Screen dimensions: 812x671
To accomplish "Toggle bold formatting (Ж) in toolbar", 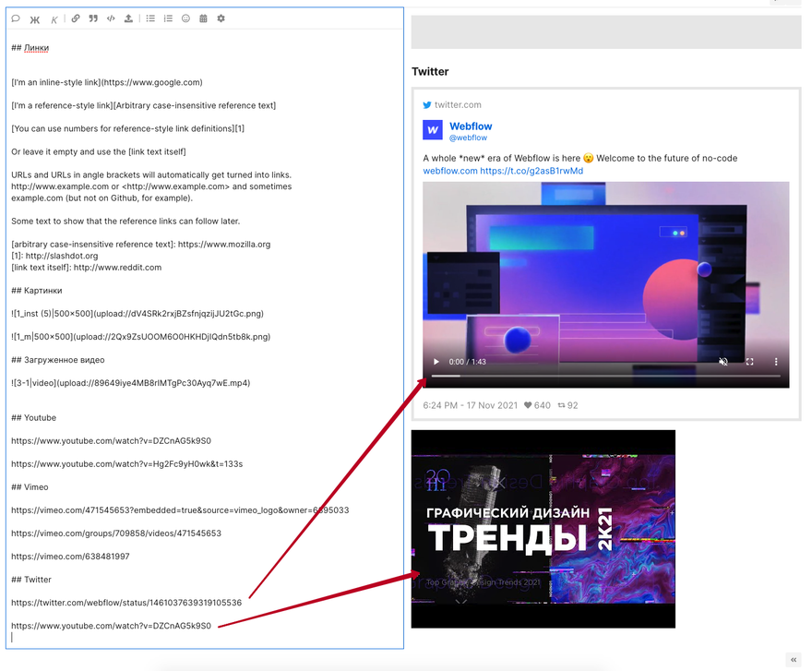I will pyautogui.click(x=35, y=19).
